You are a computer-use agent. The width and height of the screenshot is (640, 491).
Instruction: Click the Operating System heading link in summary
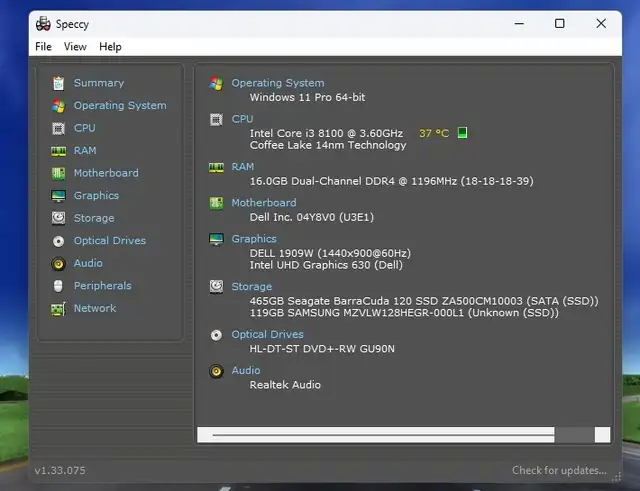click(278, 83)
